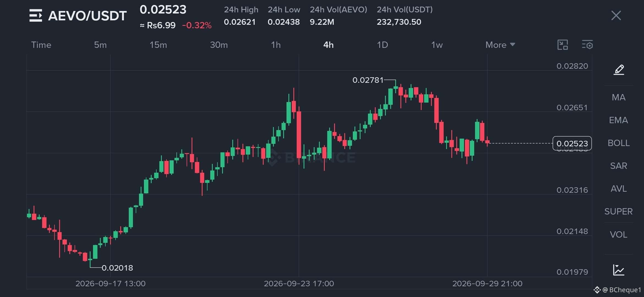This screenshot has width=644, height=297.
Task: Open chart display settings icon
Action: [x=587, y=45]
